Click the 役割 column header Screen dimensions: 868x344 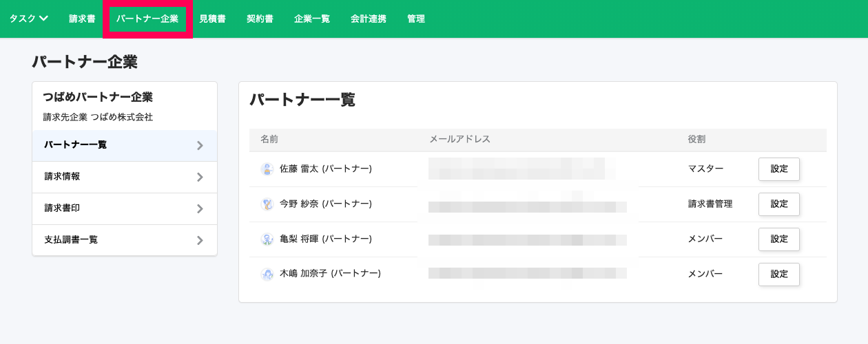[696, 140]
